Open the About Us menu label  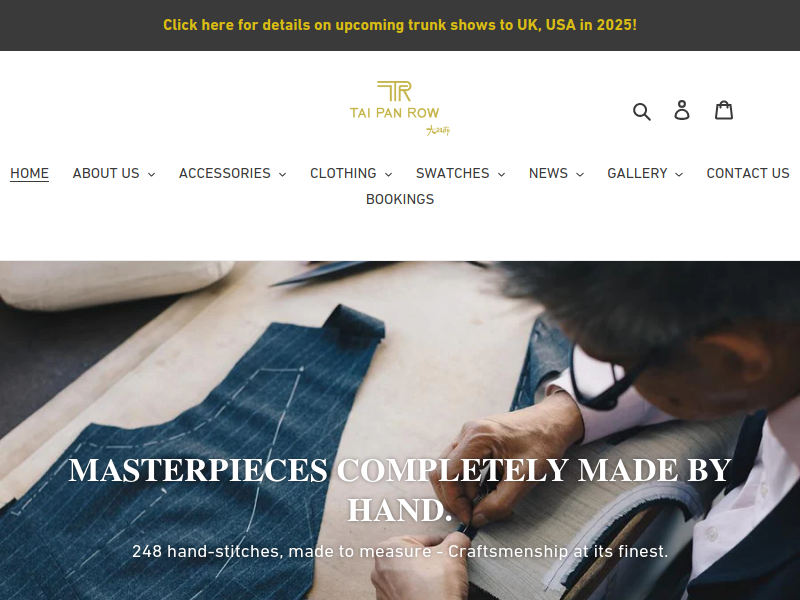[106, 173]
